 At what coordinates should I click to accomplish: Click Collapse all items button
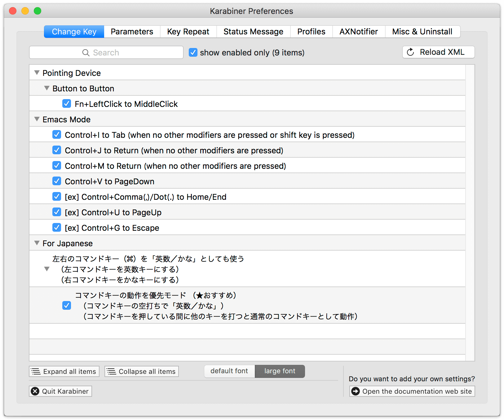142,371
